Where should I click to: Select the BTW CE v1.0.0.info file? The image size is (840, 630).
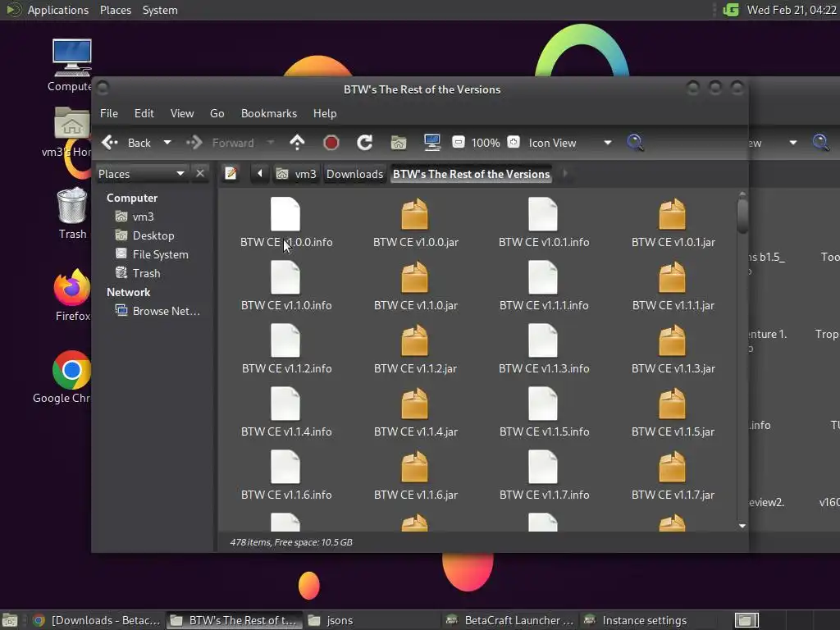click(286, 223)
